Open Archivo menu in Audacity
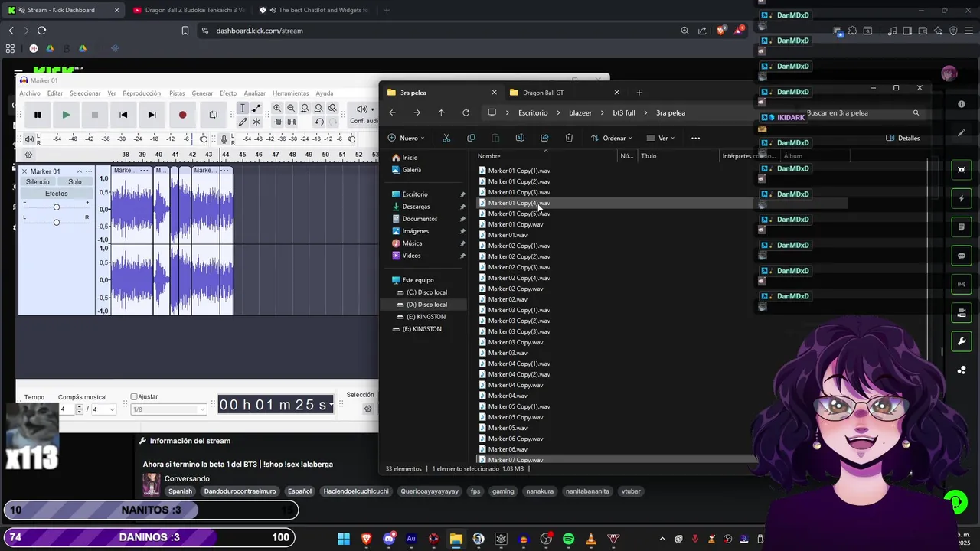Image resolution: width=980 pixels, height=551 pixels. 30,93
